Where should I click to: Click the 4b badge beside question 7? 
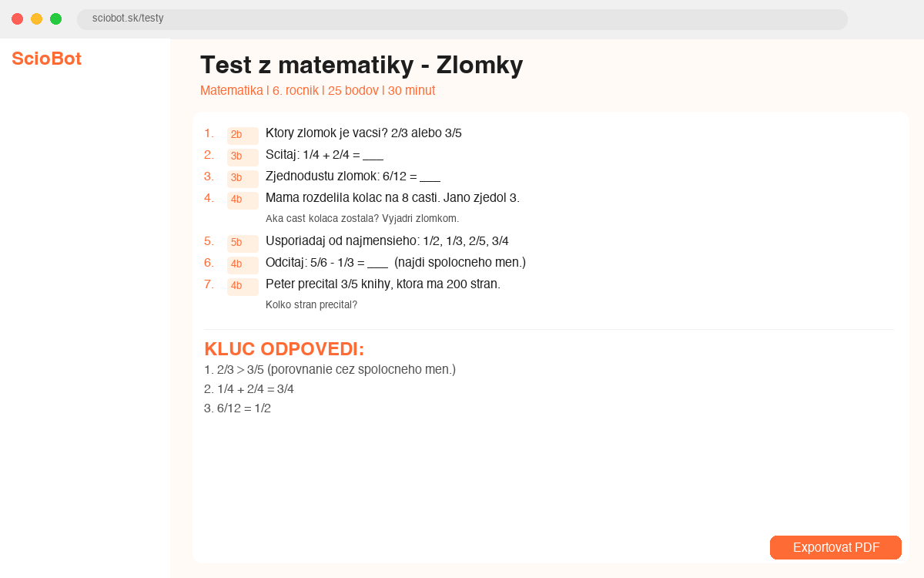tap(242, 287)
